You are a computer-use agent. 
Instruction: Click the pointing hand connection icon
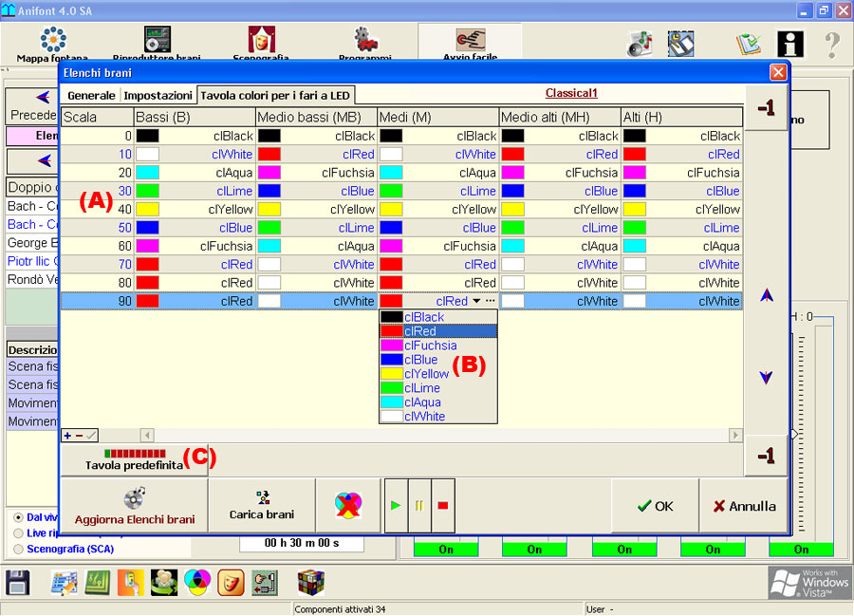(265, 583)
